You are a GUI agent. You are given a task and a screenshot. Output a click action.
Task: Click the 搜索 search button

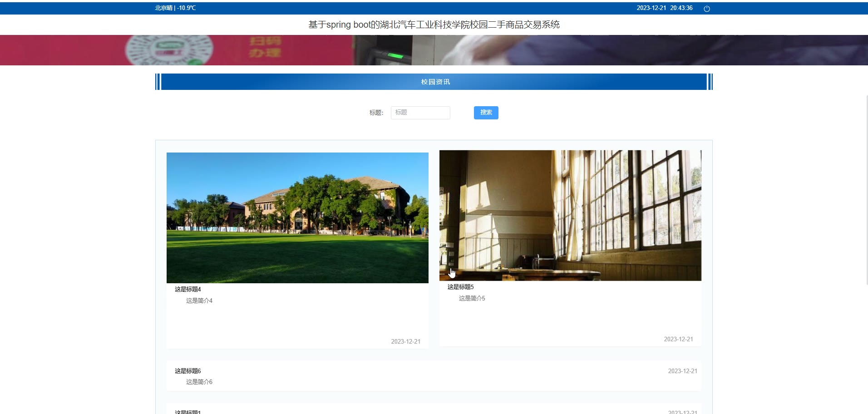[486, 113]
